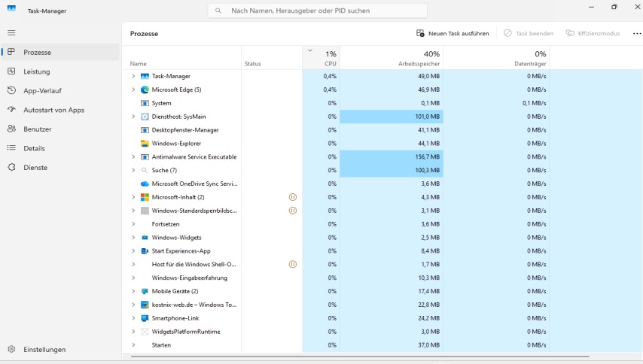Expand the Starten process row
Image resolution: width=643 pixels, height=364 pixels.
[x=133, y=345]
